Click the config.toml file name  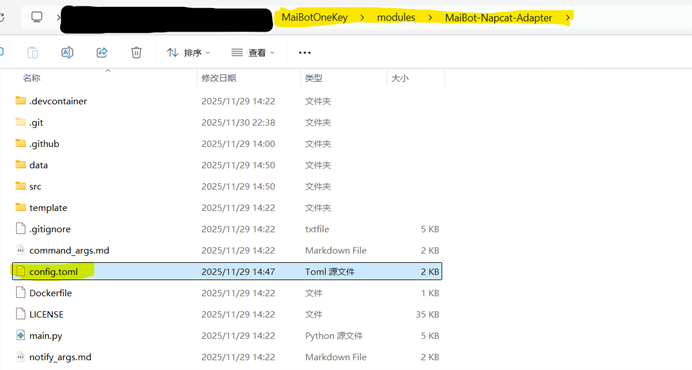(x=53, y=272)
